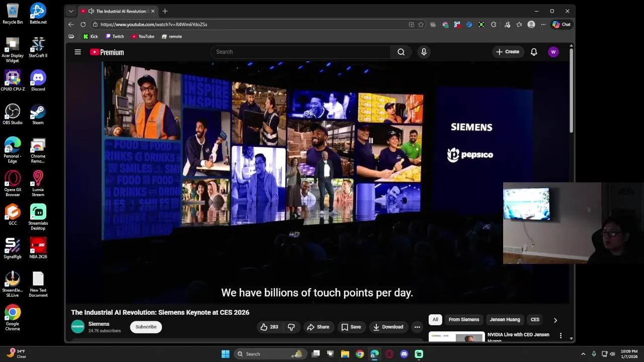This screenshot has width=644, height=362.
Task: Open File Explorer from the taskbar
Action: (x=345, y=354)
